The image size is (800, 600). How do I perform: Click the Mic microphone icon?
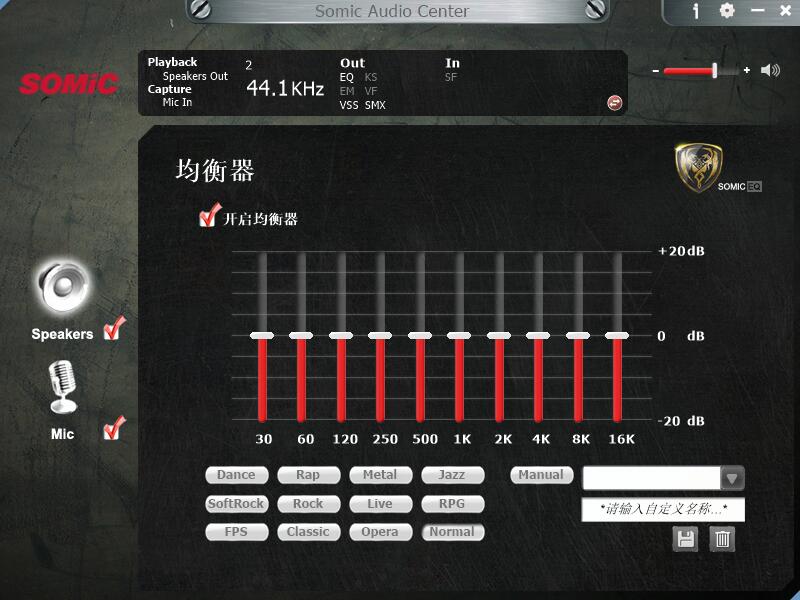pos(63,387)
